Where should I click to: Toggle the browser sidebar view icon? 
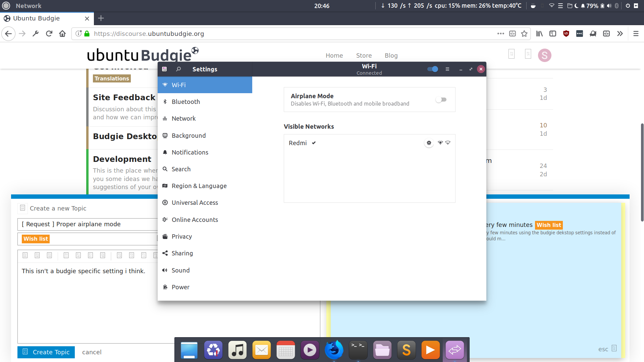tap(553, 34)
